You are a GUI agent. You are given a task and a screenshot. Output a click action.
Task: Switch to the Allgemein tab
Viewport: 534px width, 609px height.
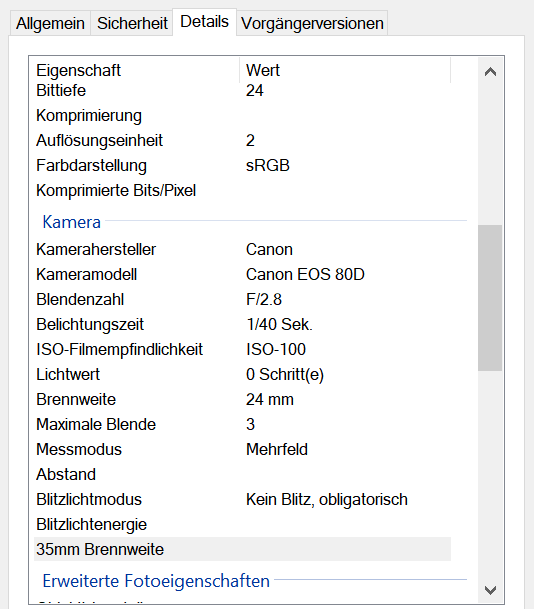click(x=50, y=23)
